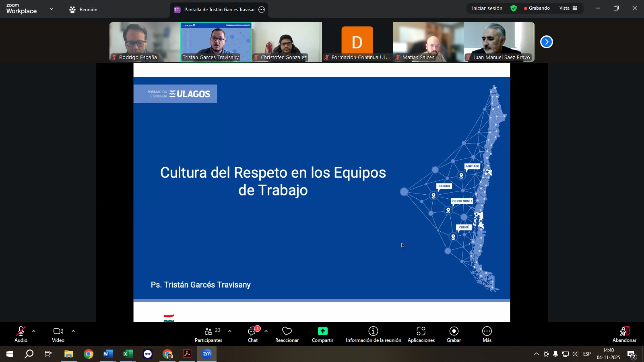The width and height of the screenshot is (644, 362).
Task: Toggle the Video camera button
Action: (x=58, y=334)
